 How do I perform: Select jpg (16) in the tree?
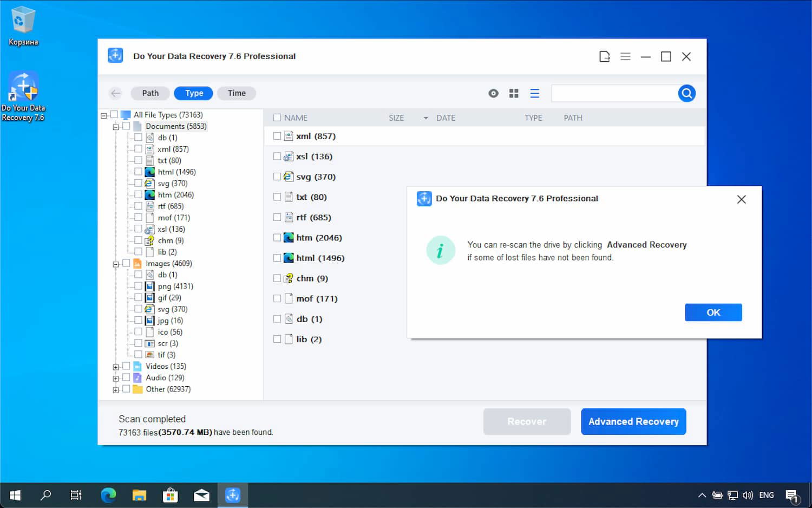170,320
